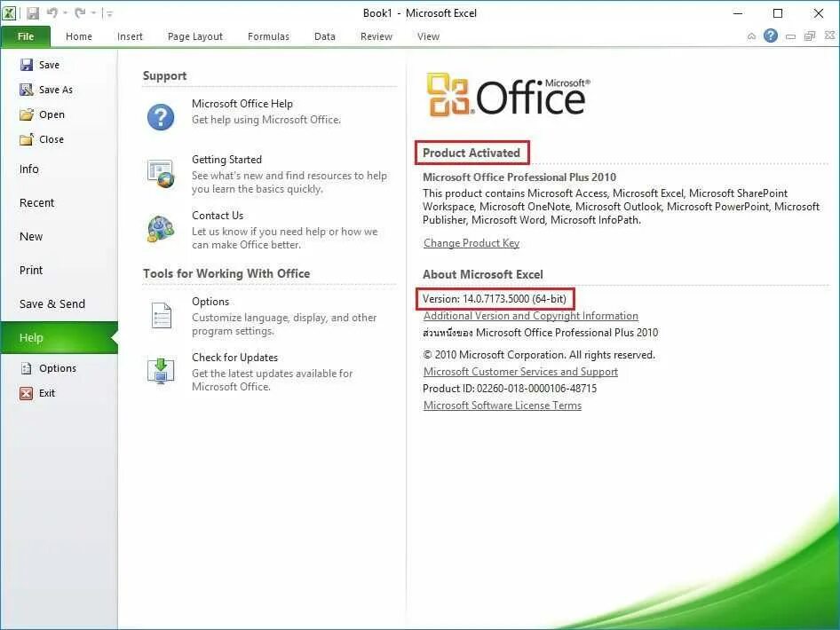Click Check for Updates text button
Viewport: 840px width, 630px height.
tap(234, 357)
